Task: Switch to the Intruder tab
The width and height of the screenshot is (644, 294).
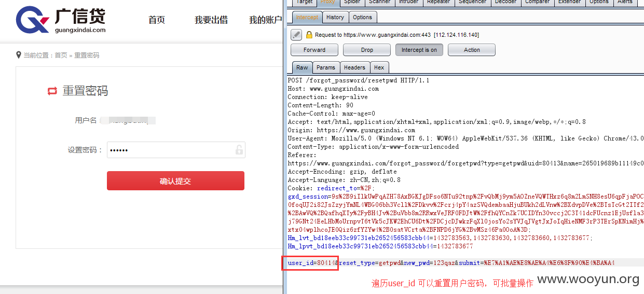Action: pyautogui.click(x=409, y=2)
